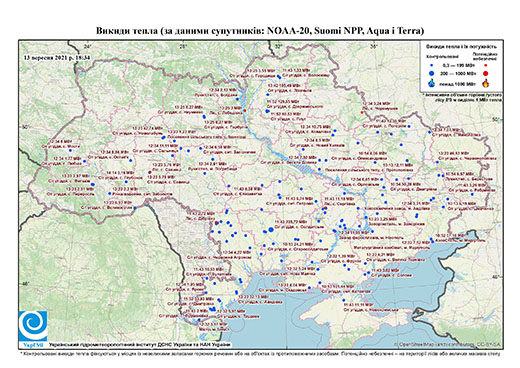Click the footnote text below the map
The height and width of the screenshot is (368, 520).
click(x=260, y=354)
